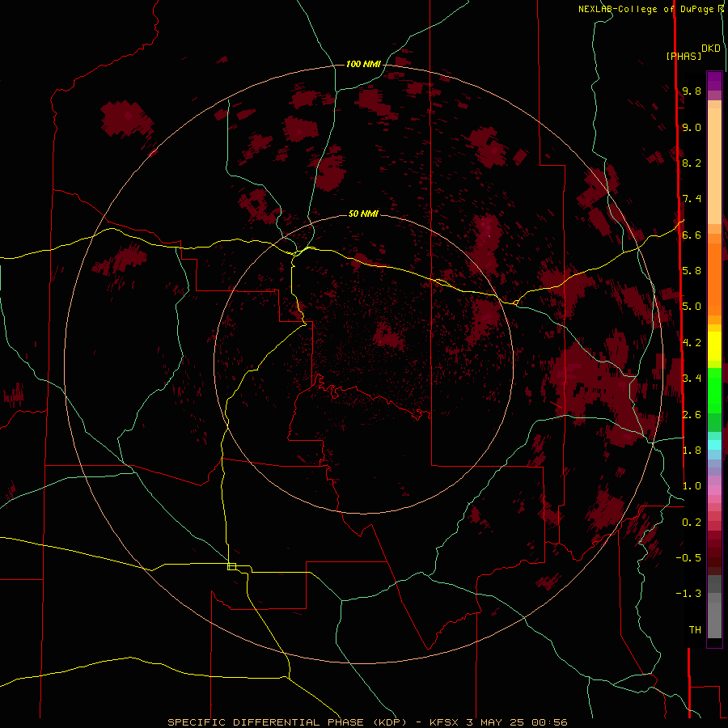Click the "100 NMI" range ring label
Screen dimensions: 728x728
coord(363,64)
